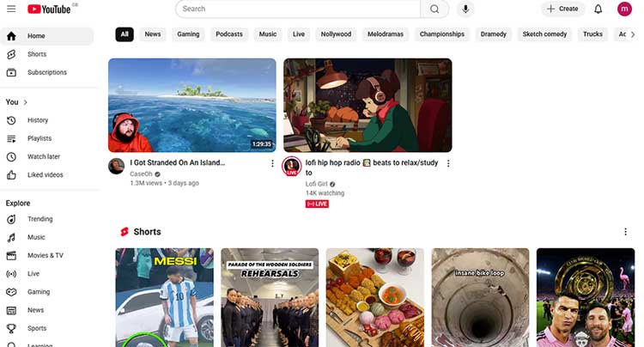Image resolution: width=644 pixels, height=347 pixels.
Task: Expand the You section chevron
Action: point(26,102)
